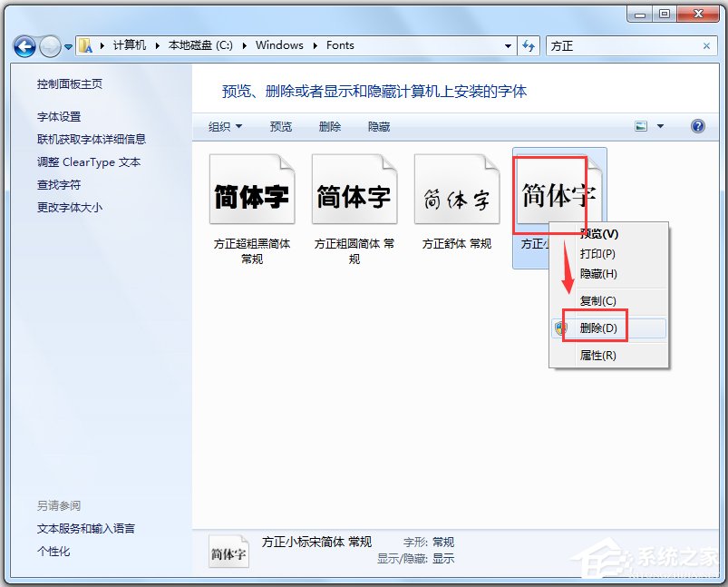Viewport: 728px width, 587px height.
Task: Click the 方正超粗黑简体 常规 label
Action: 252,251
